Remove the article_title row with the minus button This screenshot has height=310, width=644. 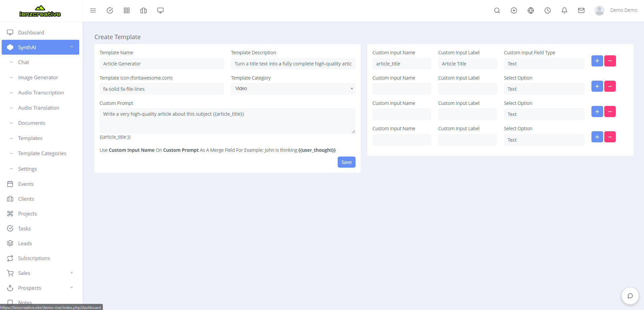(610, 61)
